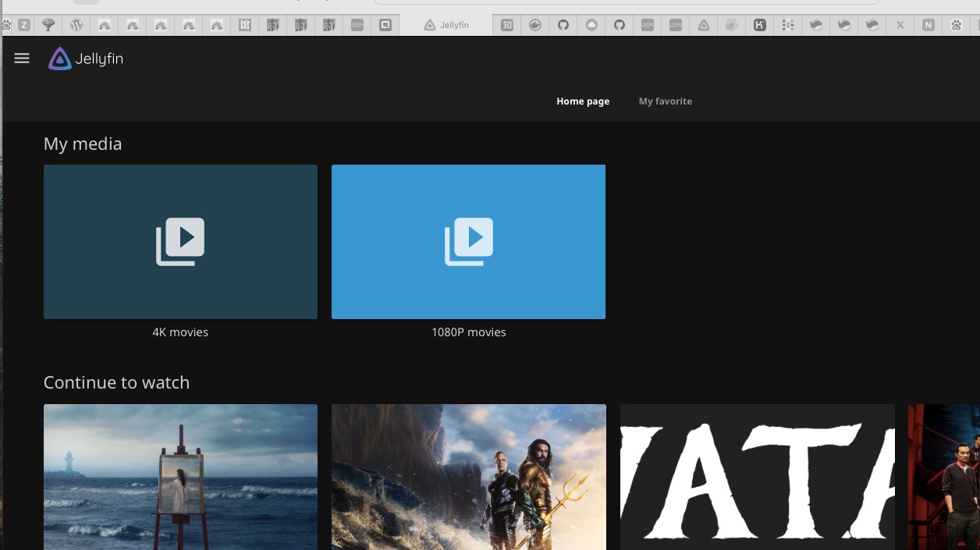Open the 1080P movies library card
This screenshot has height=550, width=980.
point(468,242)
